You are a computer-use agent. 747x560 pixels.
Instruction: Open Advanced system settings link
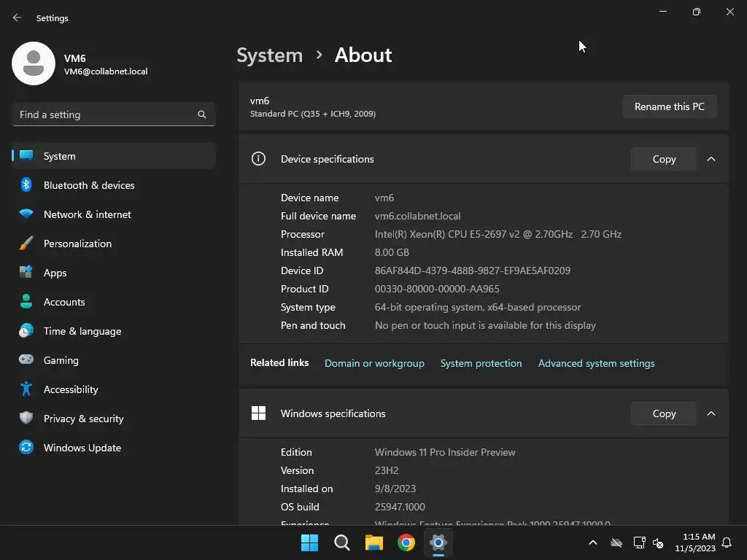coord(596,363)
